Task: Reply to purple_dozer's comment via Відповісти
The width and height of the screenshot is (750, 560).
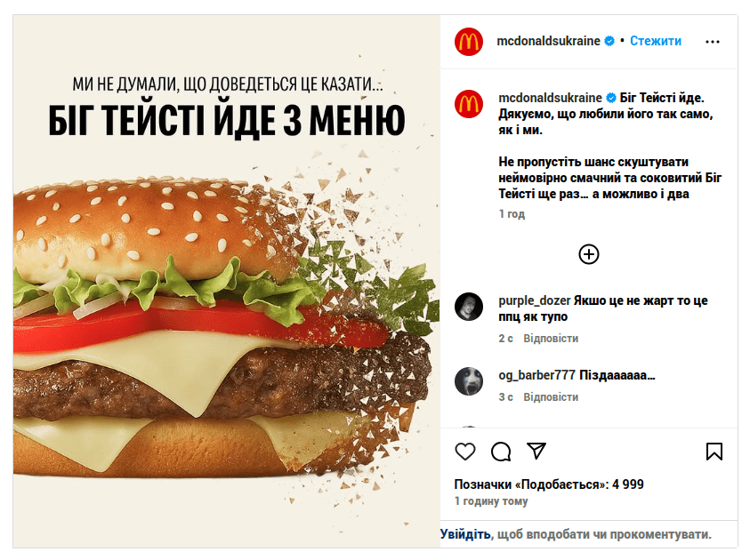Action: [x=551, y=339]
